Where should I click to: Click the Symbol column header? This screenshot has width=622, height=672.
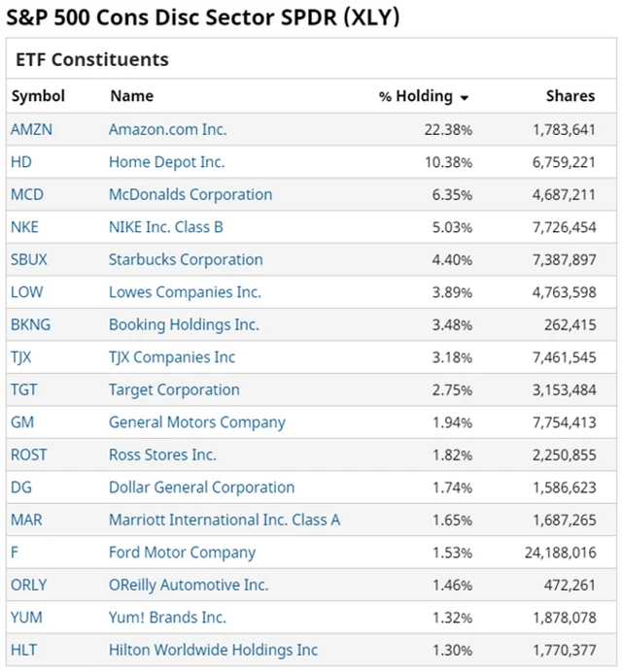pos(38,96)
